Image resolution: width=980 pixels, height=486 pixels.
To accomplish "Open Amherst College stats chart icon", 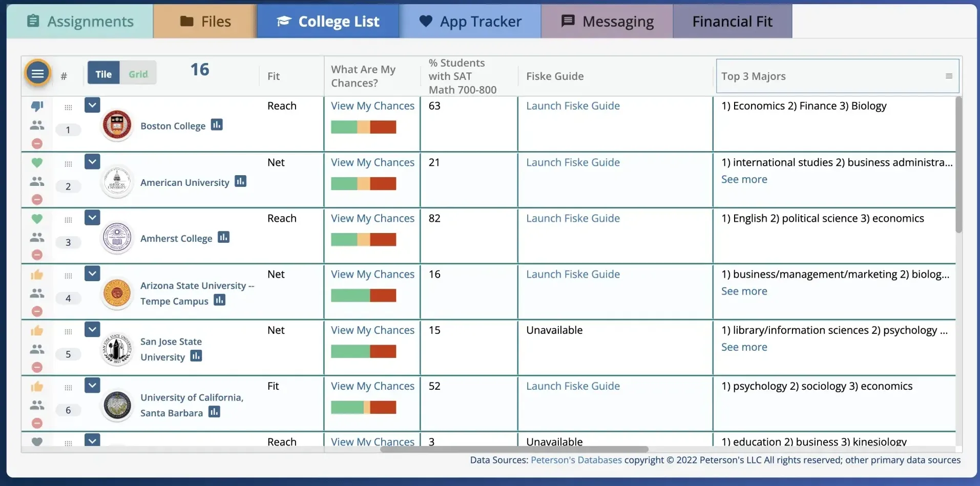I will 223,237.
